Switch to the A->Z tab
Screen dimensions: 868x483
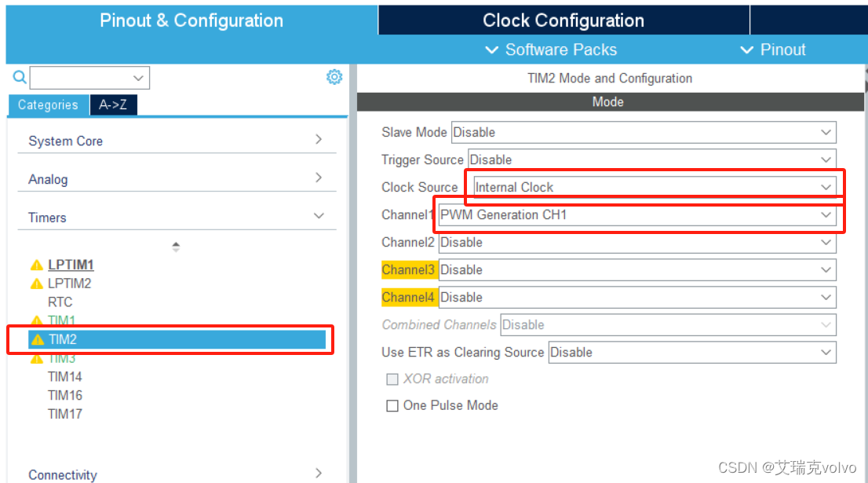click(113, 104)
